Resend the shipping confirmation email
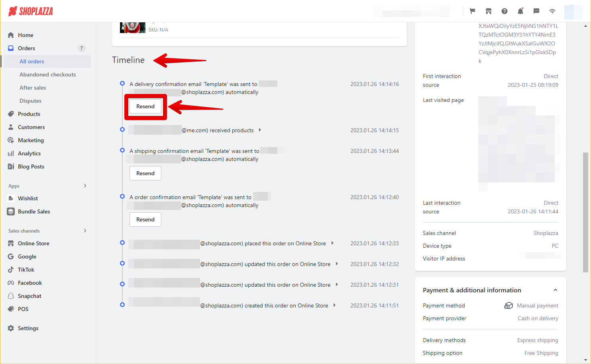This screenshot has width=591, height=364. (x=145, y=173)
